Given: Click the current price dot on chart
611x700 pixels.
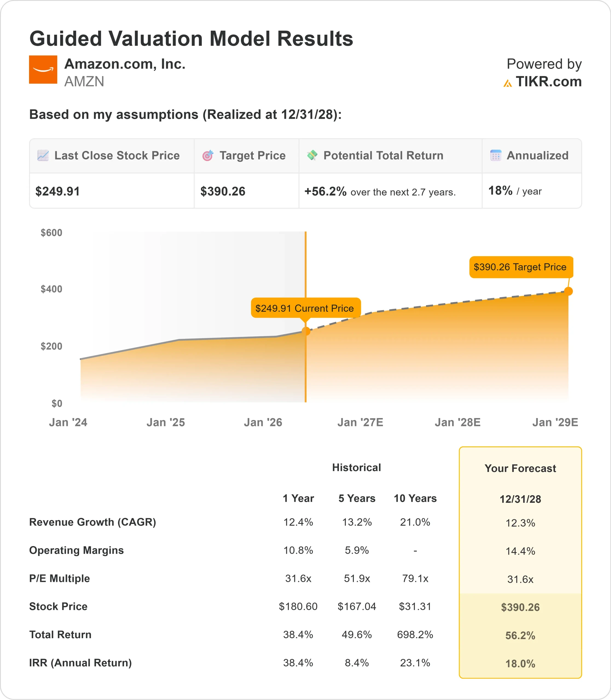Looking at the screenshot, I should click(x=306, y=331).
